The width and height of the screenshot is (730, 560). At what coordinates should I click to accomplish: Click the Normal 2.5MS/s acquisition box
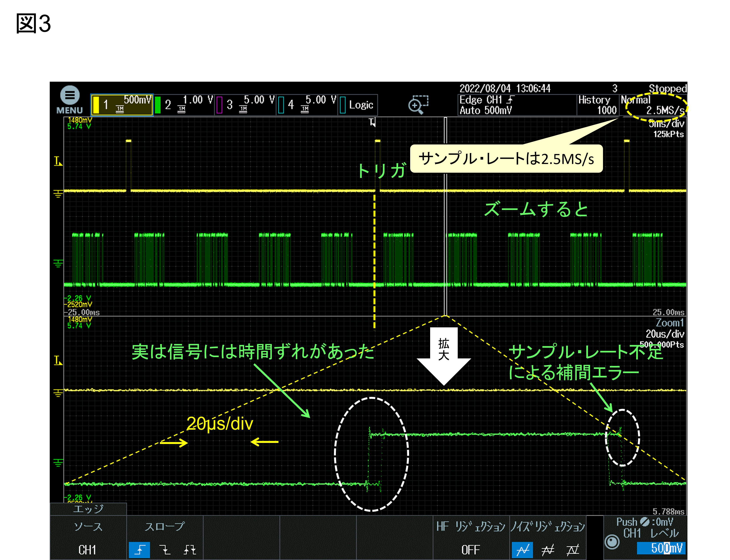point(653,105)
